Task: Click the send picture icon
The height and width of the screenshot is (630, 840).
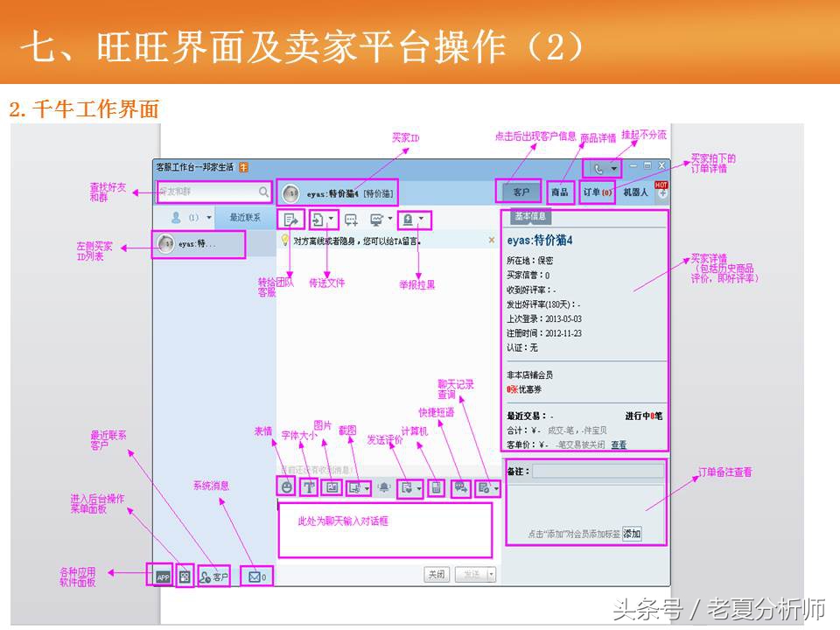Action: (332, 487)
